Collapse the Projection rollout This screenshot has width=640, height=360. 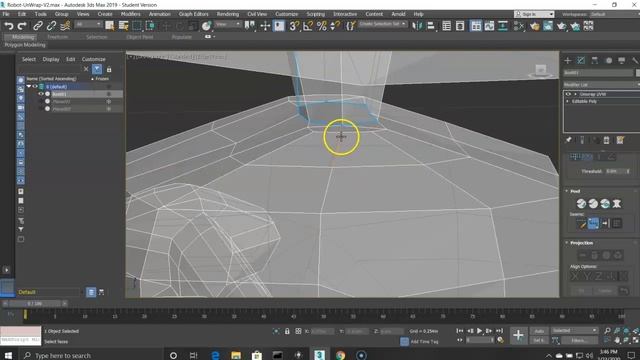(x=567, y=243)
